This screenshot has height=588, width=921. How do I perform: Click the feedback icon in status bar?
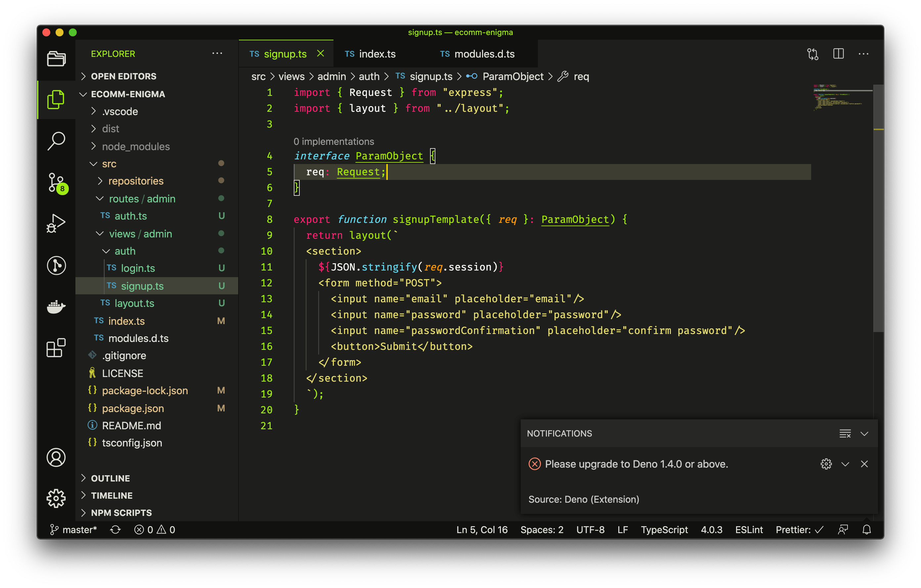(843, 529)
